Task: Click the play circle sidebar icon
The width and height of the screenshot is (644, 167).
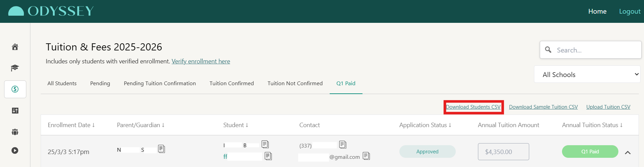Action: [15, 150]
